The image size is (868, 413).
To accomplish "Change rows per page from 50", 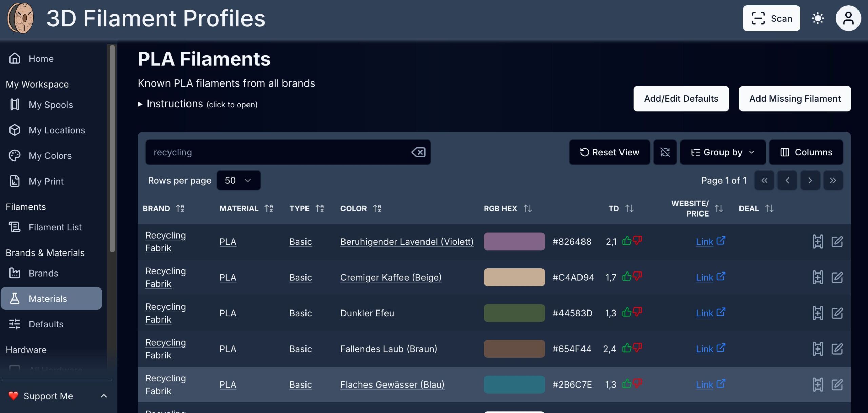I will [238, 180].
